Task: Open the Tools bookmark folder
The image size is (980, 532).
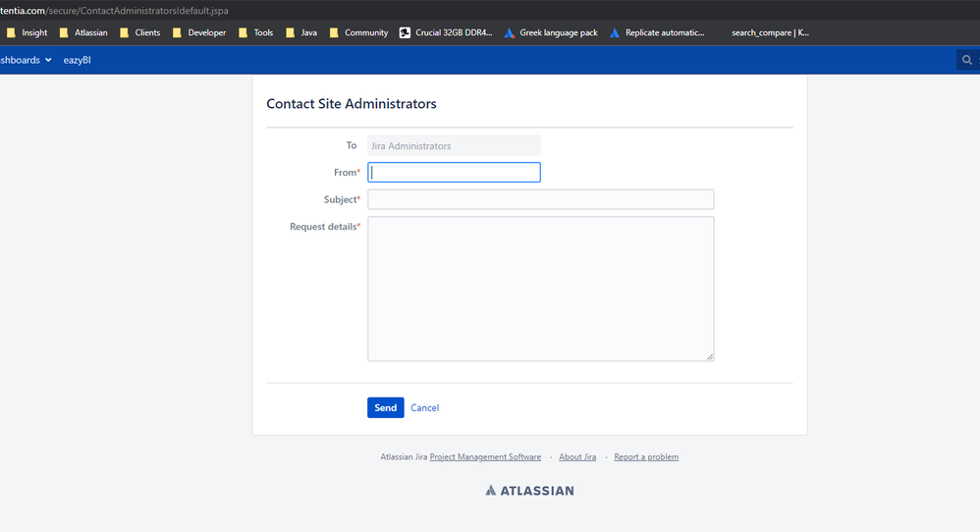Action: pyautogui.click(x=255, y=32)
